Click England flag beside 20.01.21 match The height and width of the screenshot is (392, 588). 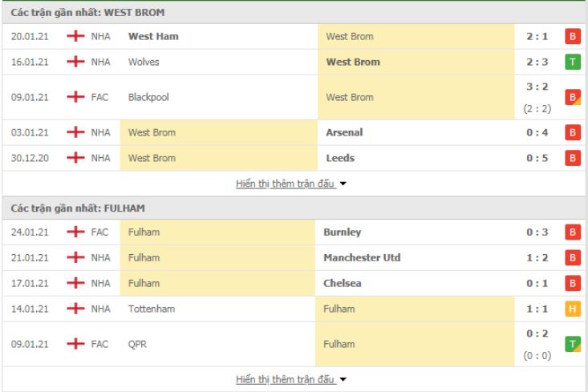tap(75, 36)
